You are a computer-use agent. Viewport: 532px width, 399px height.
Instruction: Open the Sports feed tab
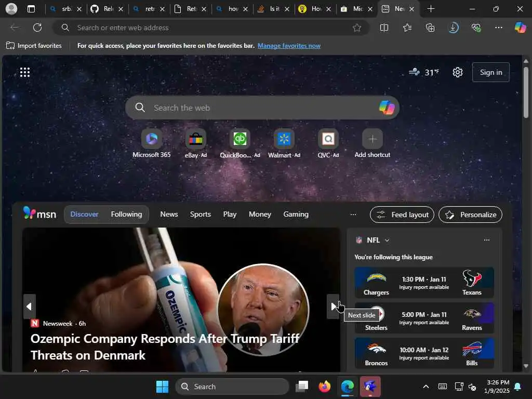tap(200, 214)
